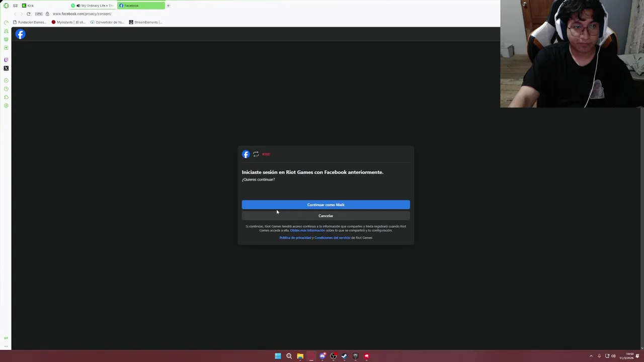The image size is (644, 362).
Task: Open the Windows Start menu
Action: [x=278, y=356]
